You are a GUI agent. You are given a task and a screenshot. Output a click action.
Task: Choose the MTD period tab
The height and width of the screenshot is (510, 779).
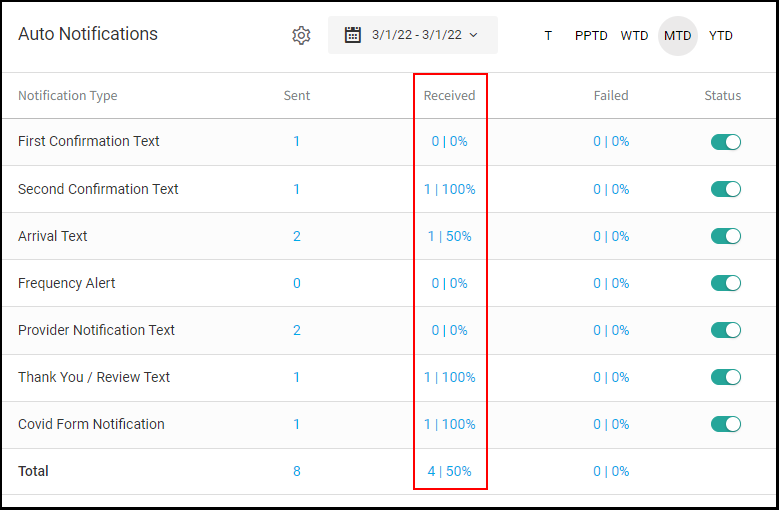(x=678, y=36)
